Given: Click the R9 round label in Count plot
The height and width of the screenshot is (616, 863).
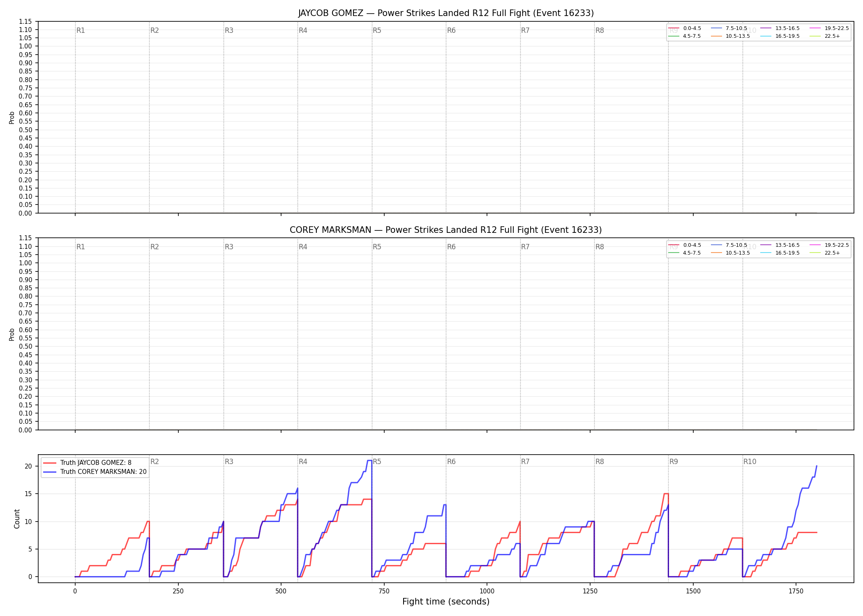Looking at the screenshot, I should click(x=674, y=462).
